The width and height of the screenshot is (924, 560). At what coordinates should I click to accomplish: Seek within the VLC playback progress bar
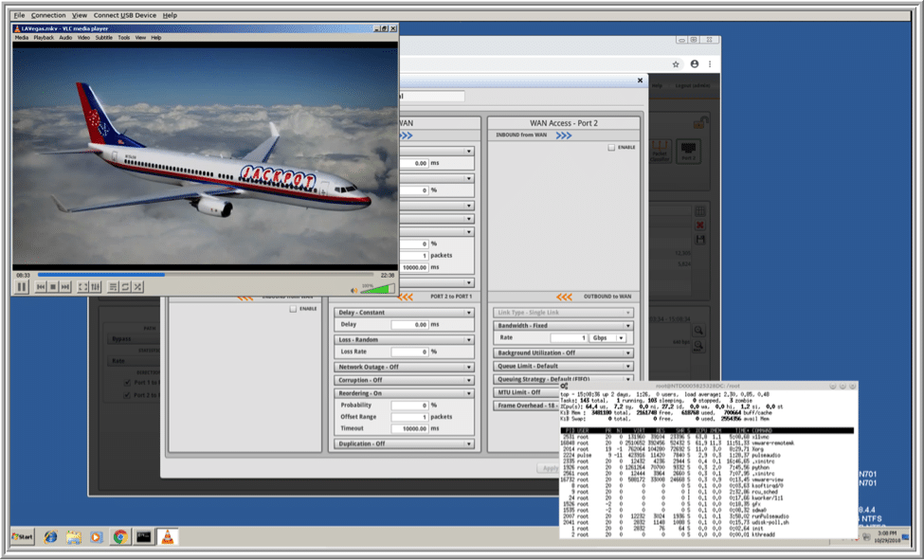click(x=206, y=275)
